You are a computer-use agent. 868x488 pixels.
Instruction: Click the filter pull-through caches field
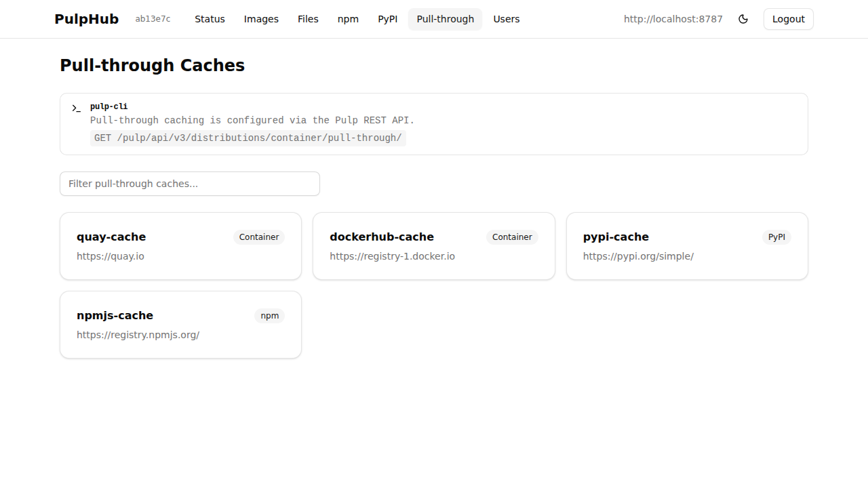point(189,183)
